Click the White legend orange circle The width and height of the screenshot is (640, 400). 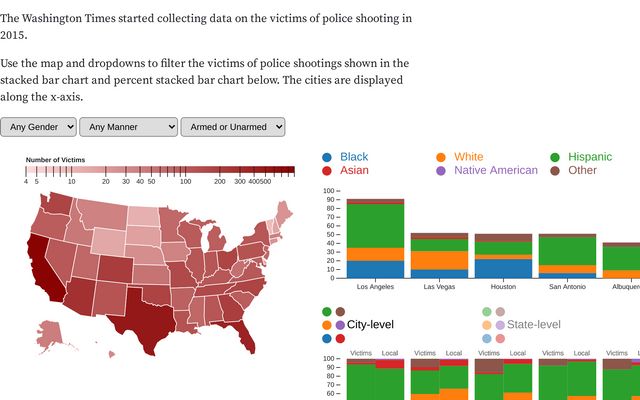coord(441,157)
